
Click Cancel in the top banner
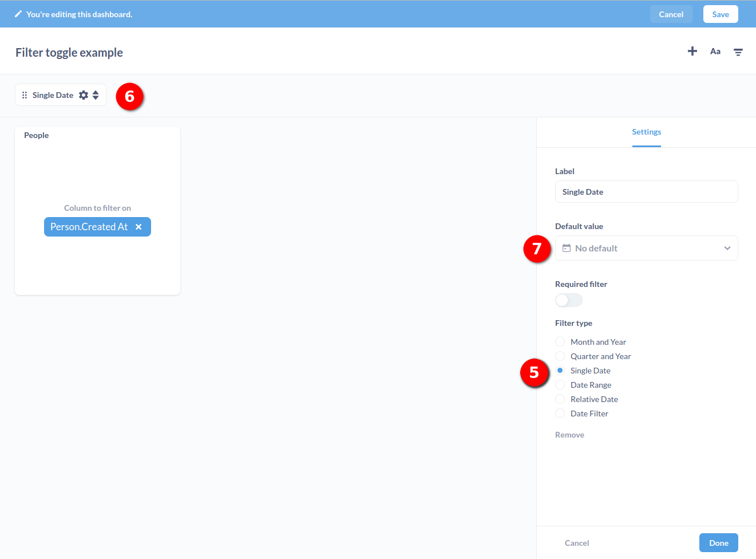click(671, 14)
